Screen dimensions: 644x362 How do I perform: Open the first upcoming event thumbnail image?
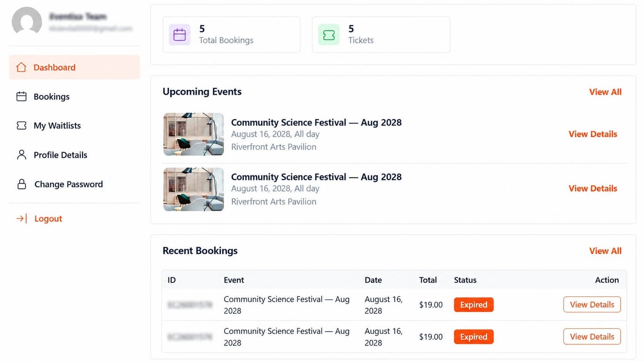coord(194,134)
